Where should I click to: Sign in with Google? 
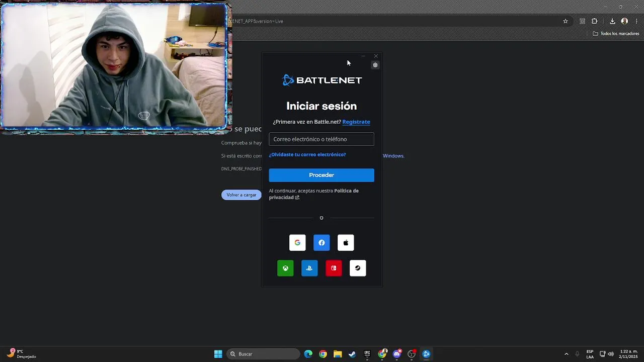[x=297, y=242]
